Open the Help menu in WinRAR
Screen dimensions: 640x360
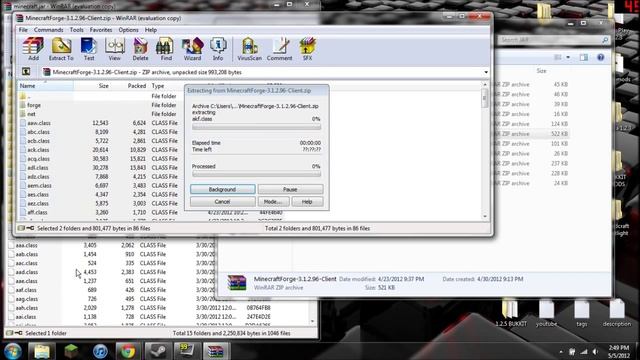pyautogui.click(x=151, y=30)
